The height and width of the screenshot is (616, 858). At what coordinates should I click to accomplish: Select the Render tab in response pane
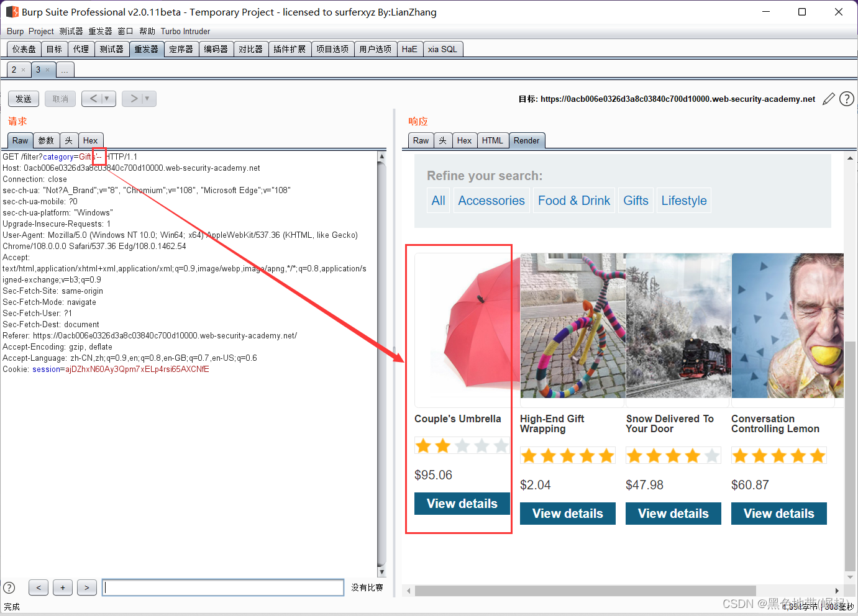(x=527, y=141)
